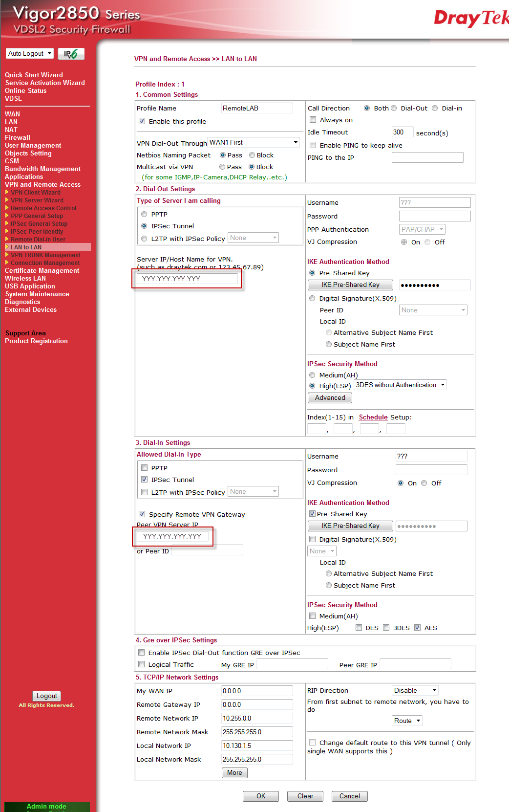Open Certificate Management menu
This screenshot has height=812, width=509.
point(42,270)
